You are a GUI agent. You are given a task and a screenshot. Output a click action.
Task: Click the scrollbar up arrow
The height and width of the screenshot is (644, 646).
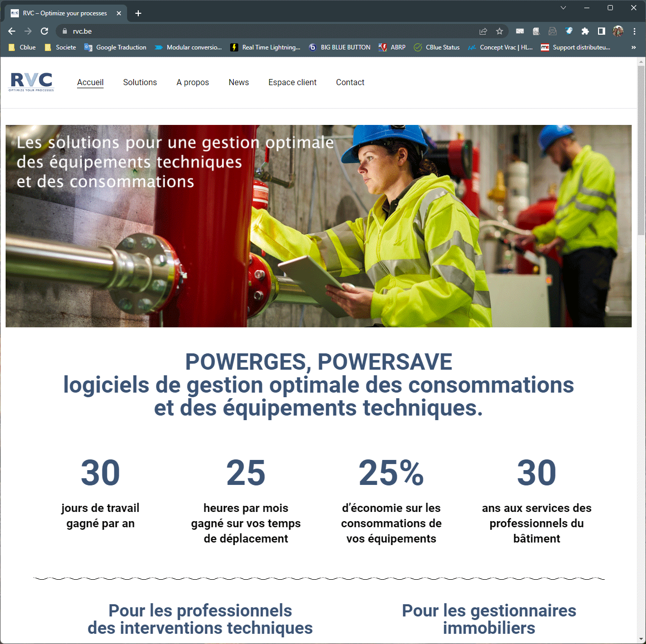[641, 62]
